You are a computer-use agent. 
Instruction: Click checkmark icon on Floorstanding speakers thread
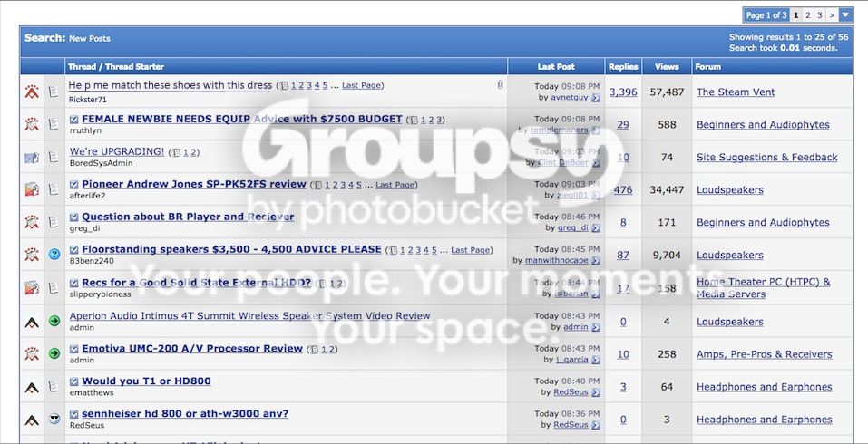tap(74, 249)
